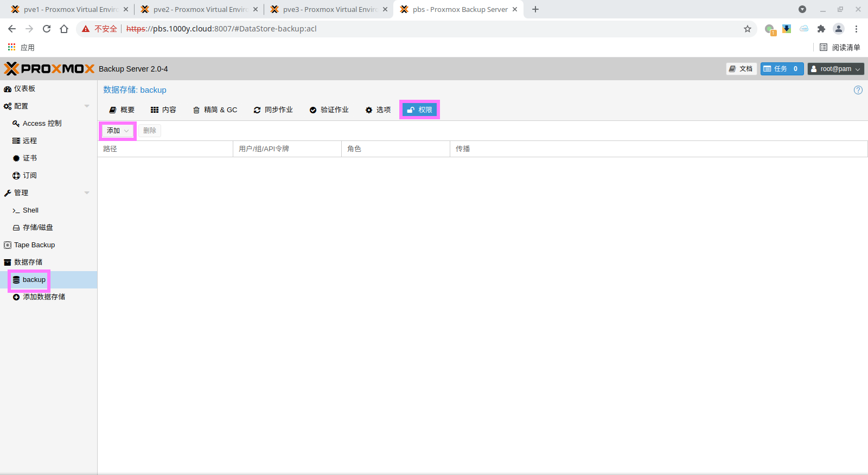The width and height of the screenshot is (868, 475).
Task: Switch to the Content (内容) tab
Action: (163, 110)
